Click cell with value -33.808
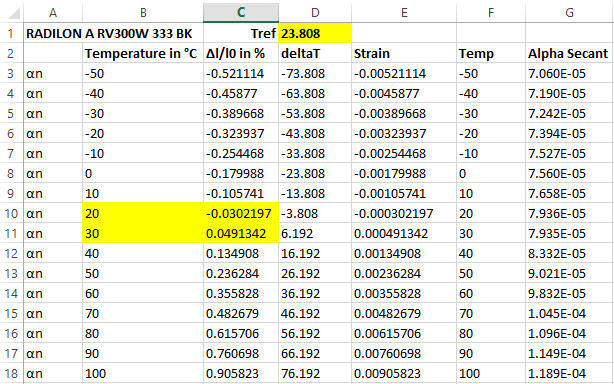 pyautogui.click(x=315, y=153)
